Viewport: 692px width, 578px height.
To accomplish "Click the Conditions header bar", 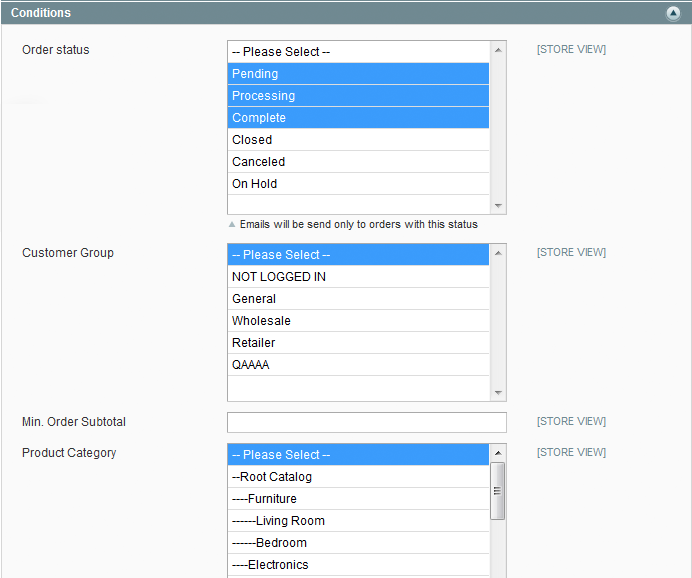I will click(346, 13).
